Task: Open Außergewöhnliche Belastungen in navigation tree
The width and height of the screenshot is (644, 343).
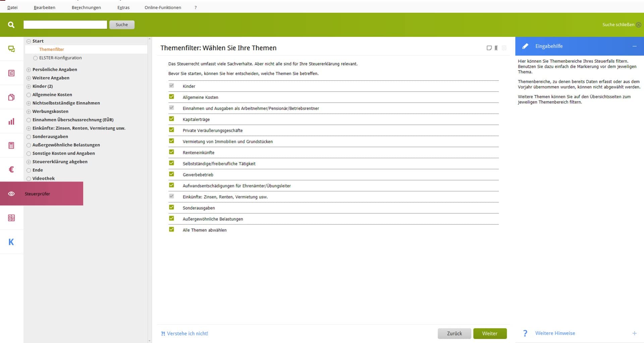Action: pos(66,145)
